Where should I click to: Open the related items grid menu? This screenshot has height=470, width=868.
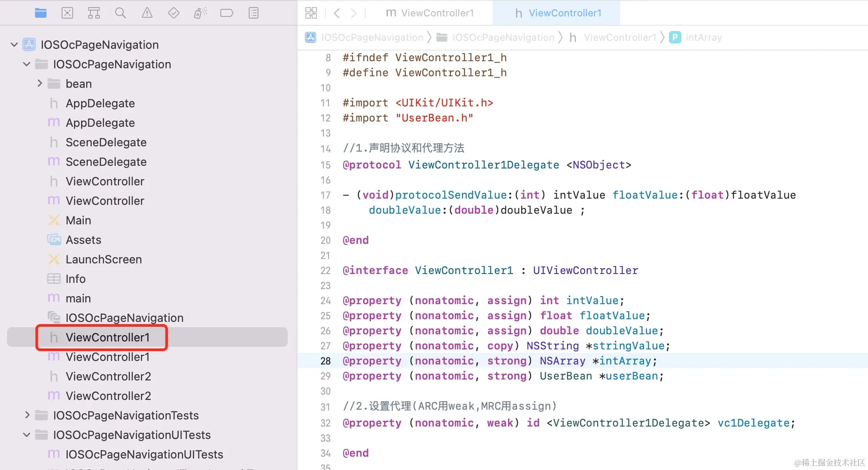tap(311, 13)
